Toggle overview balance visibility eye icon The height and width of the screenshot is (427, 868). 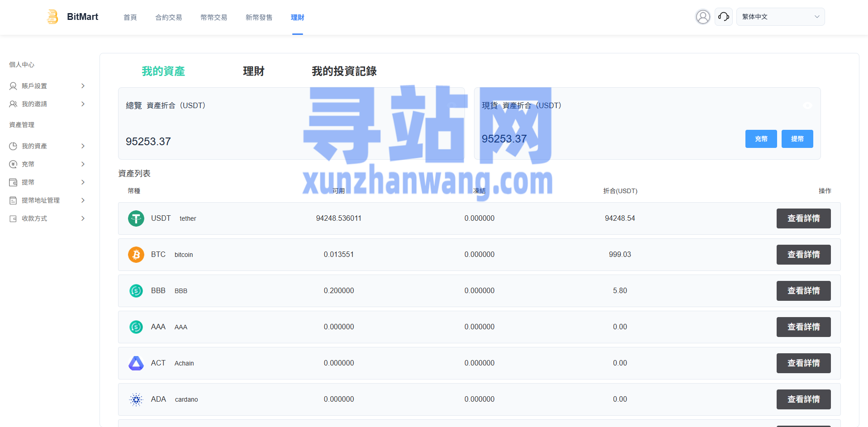451,105
